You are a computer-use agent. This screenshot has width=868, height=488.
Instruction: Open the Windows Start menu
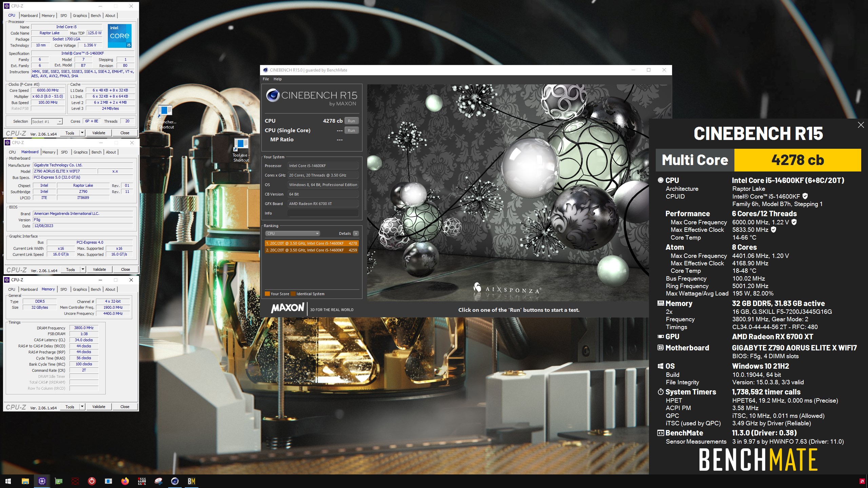(8, 481)
